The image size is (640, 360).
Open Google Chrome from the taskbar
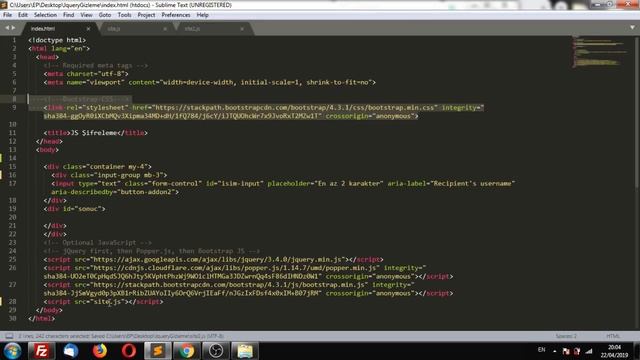pyautogui.click(x=187, y=351)
